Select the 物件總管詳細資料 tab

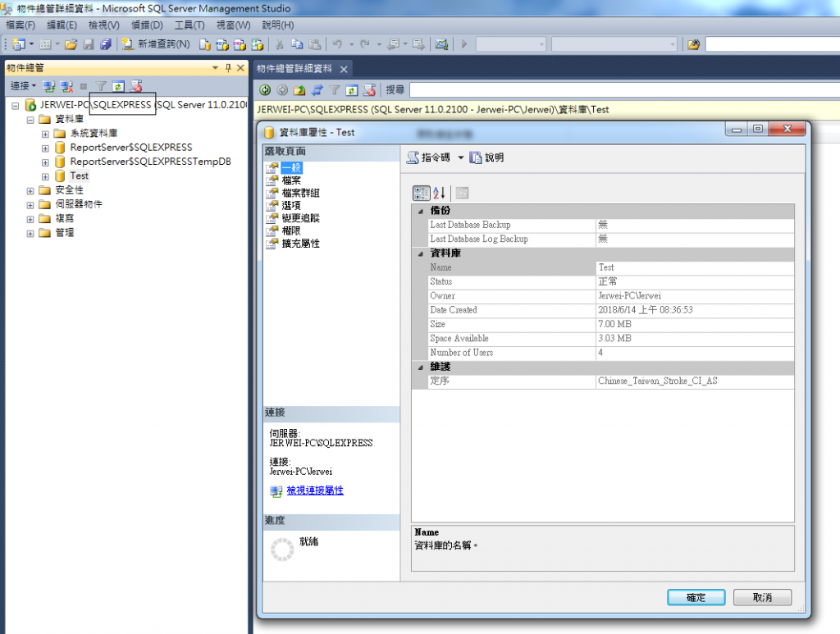(294, 69)
